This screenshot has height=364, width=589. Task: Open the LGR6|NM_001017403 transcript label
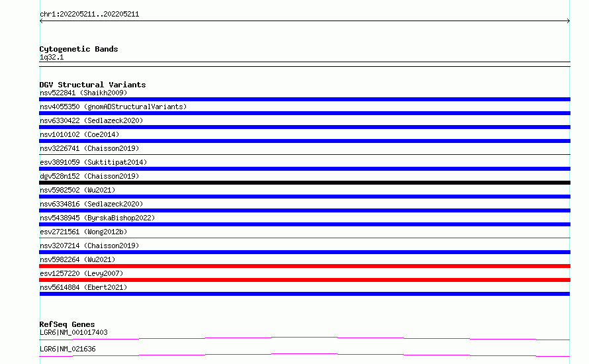click(73, 332)
